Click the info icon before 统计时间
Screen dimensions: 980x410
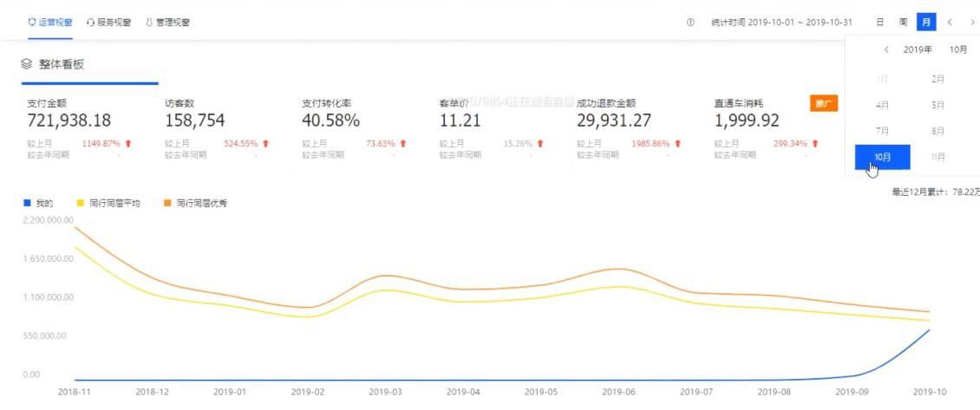pyautogui.click(x=690, y=23)
